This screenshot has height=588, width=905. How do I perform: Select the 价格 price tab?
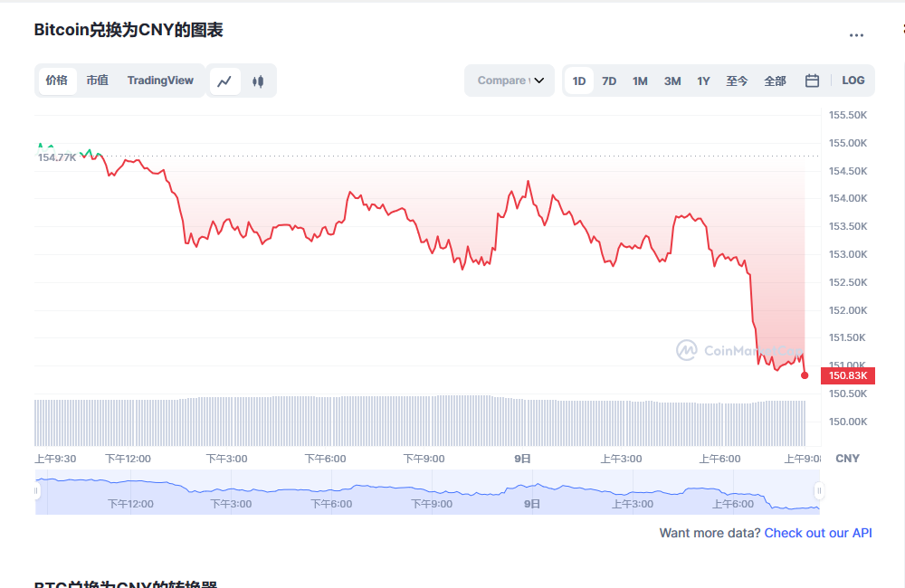(56, 81)
